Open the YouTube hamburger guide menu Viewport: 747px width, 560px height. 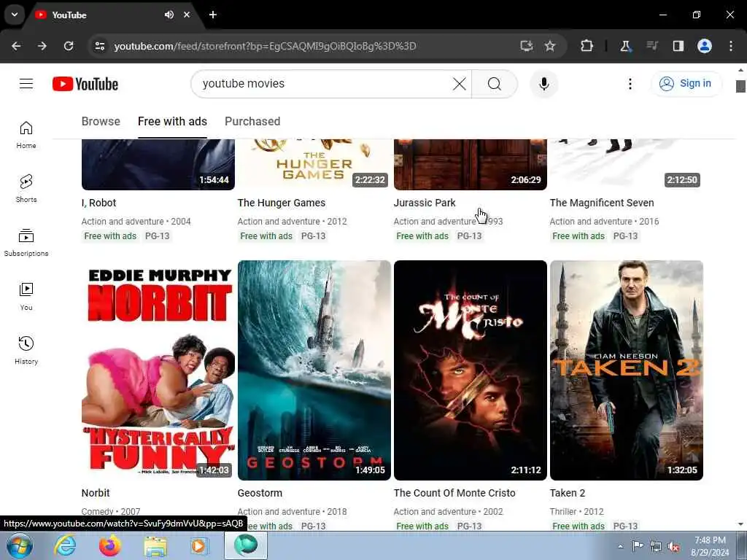(26, 84)
